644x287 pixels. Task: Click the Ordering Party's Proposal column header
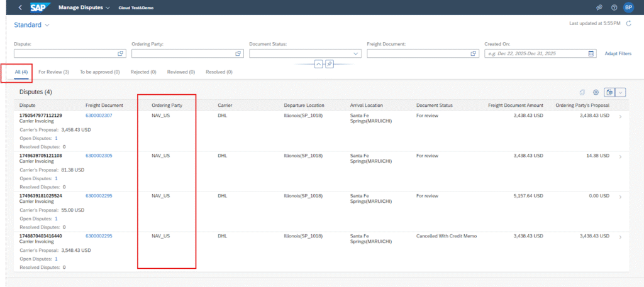[582, 106]
